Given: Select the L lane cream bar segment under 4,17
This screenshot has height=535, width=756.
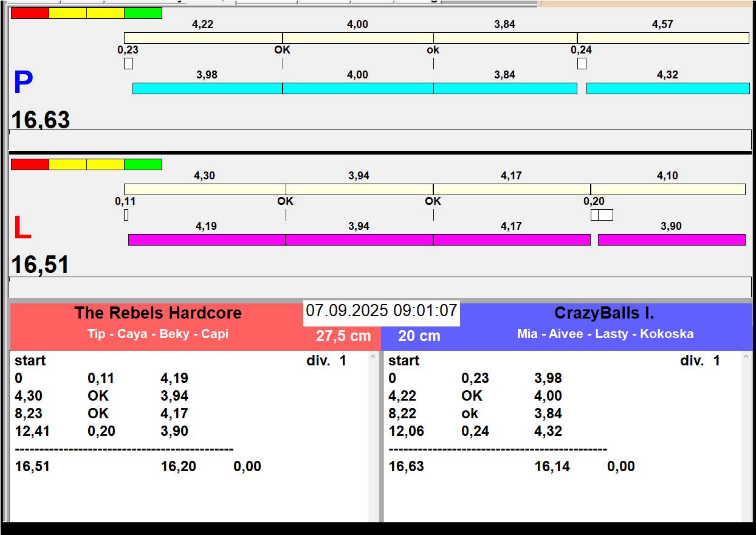Looking at the screenshot, I should click(512, 189).
